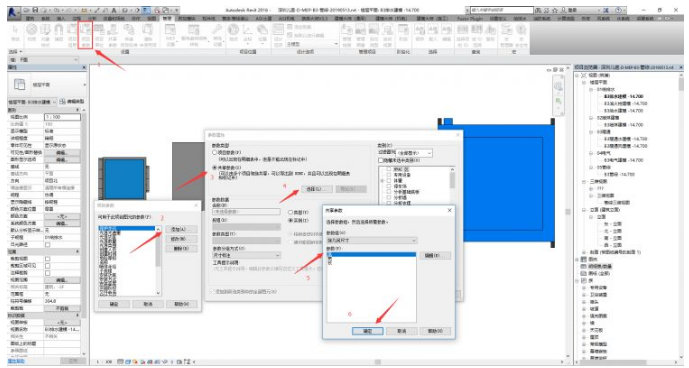
Task: Select the Shared parameter radio button
Action: click(215, 168)
